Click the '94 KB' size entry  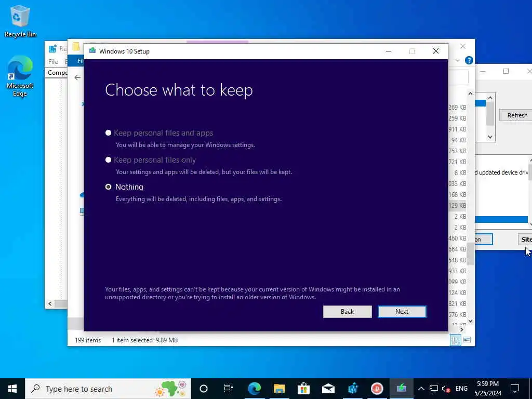(x=459, y=140)
